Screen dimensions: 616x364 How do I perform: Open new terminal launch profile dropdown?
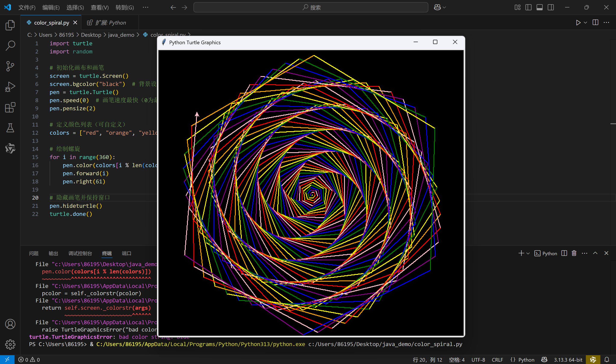click(x=528, y=253)
